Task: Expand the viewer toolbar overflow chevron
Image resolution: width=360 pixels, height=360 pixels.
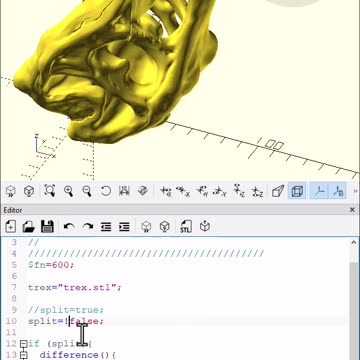Action: coord(355,191)
